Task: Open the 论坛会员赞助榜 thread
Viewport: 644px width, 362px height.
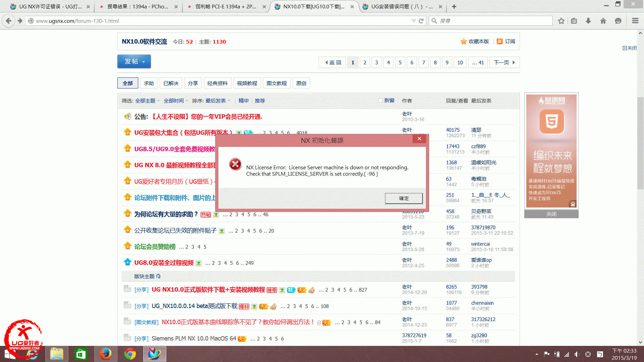Action: click(155, 247)
